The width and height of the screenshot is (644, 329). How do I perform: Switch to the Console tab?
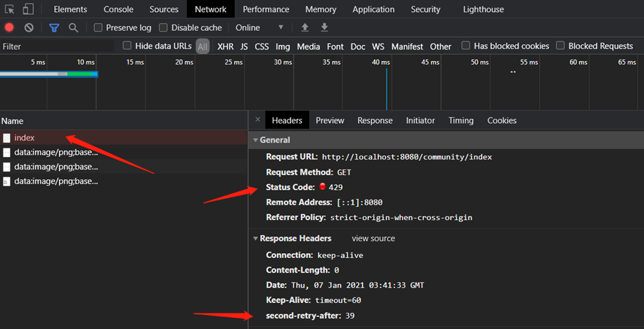[x=118, y=9]
